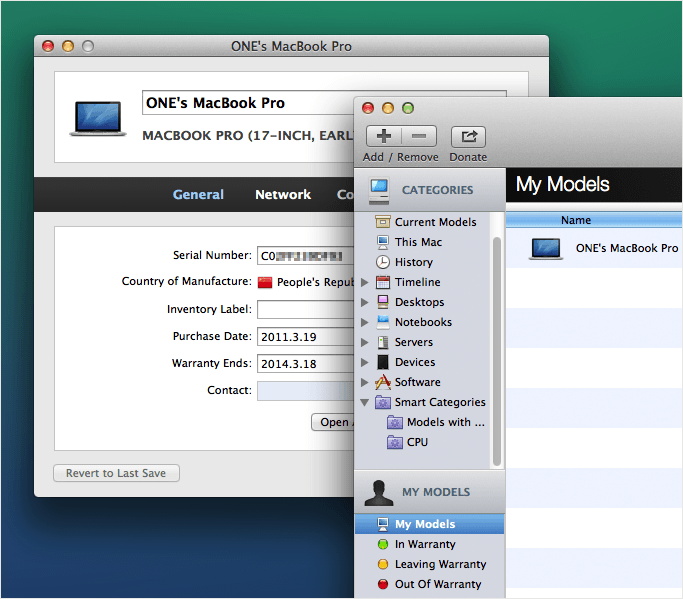Expand the Servers category
The height and width of the screenshot is (599, 683).
(365, 342)
